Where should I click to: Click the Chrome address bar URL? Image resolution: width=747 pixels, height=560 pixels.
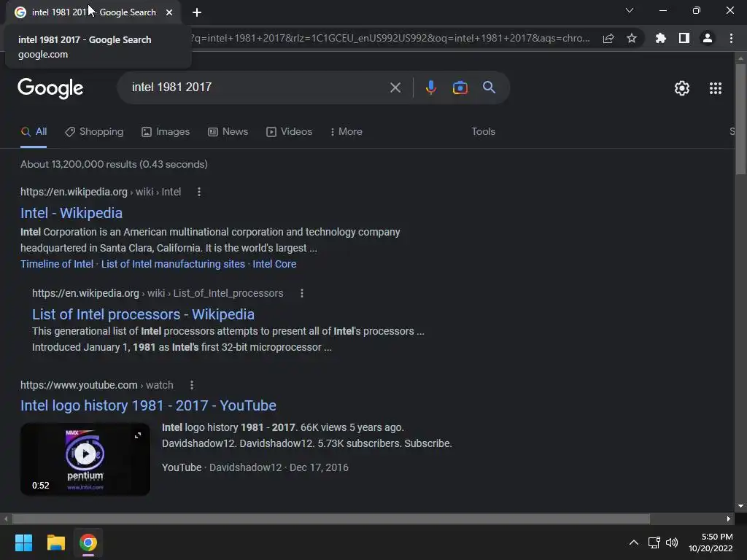pos(390,39)
